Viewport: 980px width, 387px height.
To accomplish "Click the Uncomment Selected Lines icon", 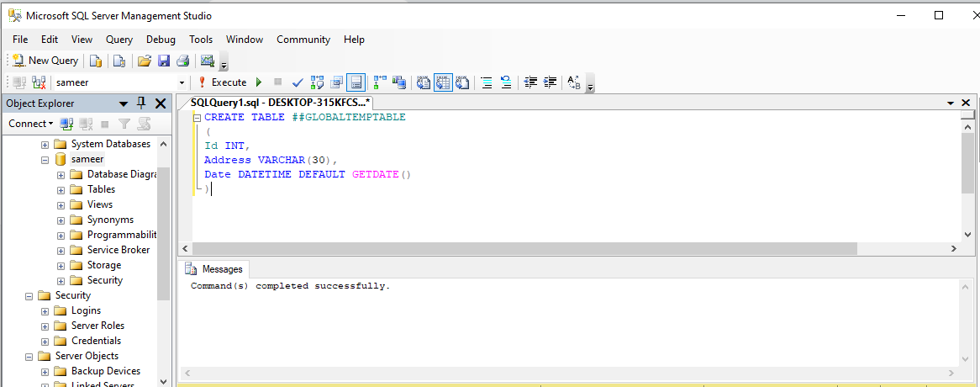I will coord(506,82).
